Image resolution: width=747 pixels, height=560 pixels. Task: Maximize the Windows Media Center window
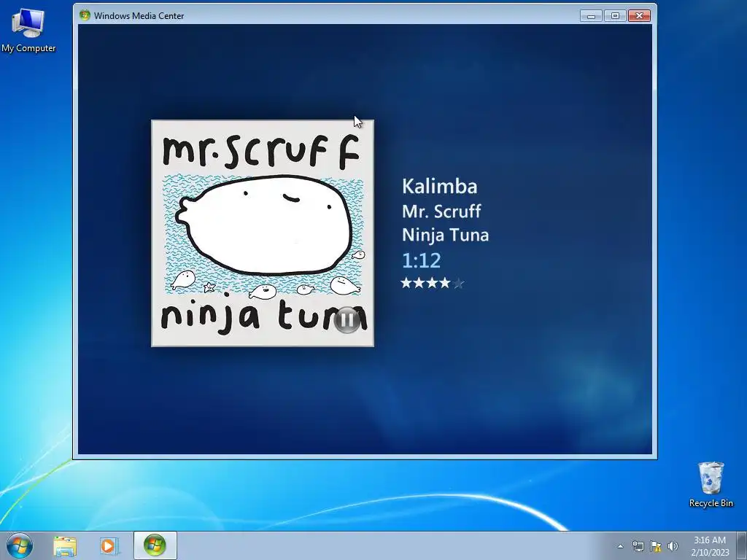pyautogui.click(x=615, y=16)
